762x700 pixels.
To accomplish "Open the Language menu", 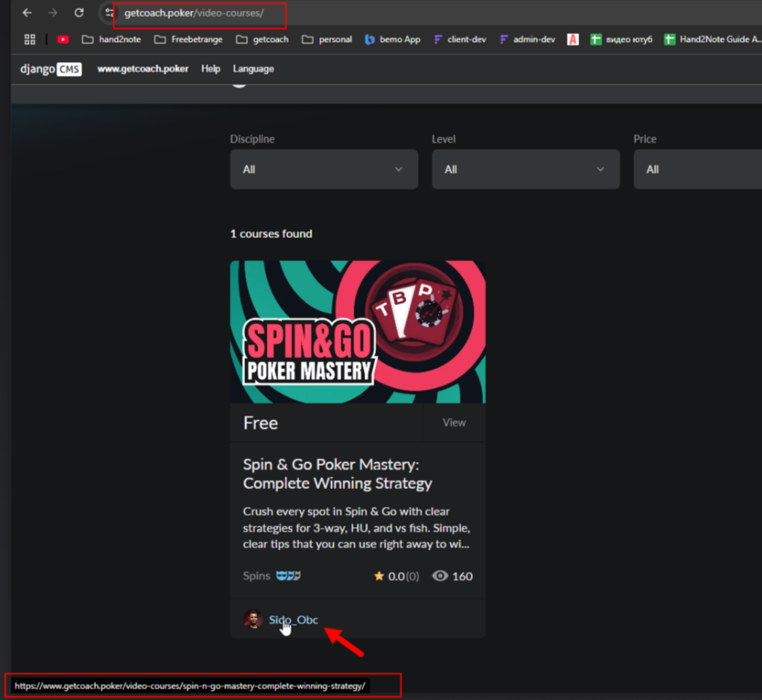I will (253, 69).
